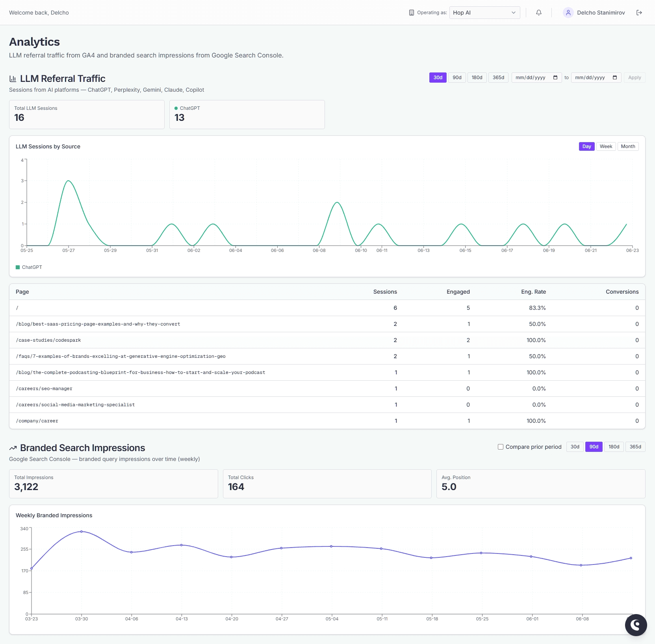Click the start date input field
The height and width of the screenshot is (644, 655).
click(x=536, y=78)
